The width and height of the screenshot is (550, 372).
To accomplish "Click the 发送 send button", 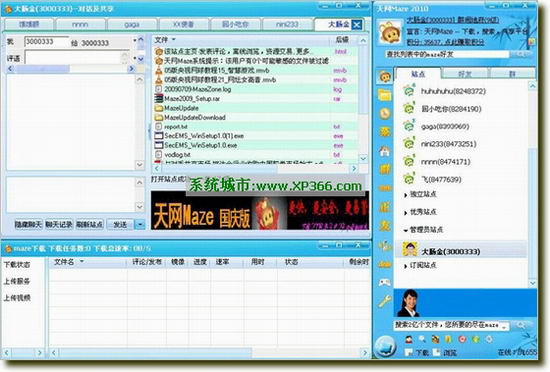I will click(x=121, y=224).
